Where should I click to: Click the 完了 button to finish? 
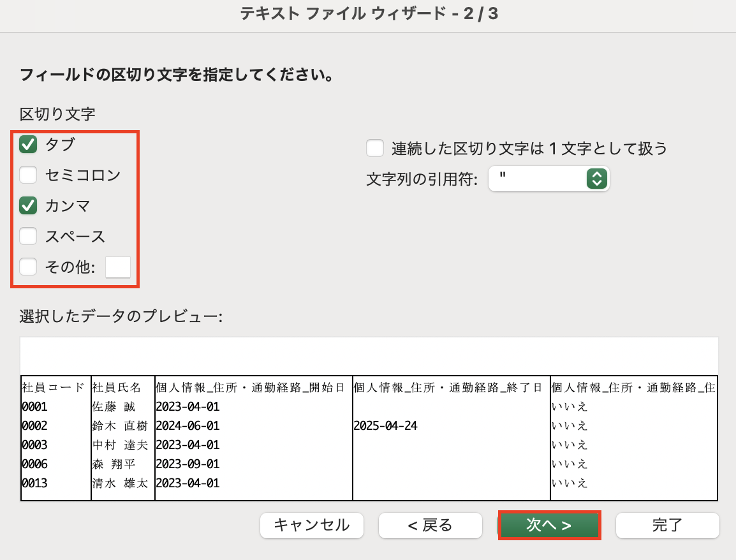pos(667,526)
